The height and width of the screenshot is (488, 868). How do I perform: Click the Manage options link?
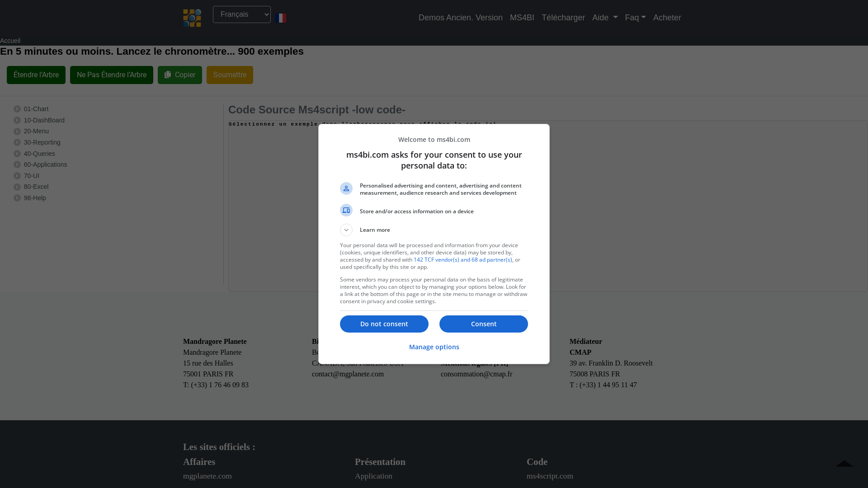pyautogui.click(x=434, y=347)
